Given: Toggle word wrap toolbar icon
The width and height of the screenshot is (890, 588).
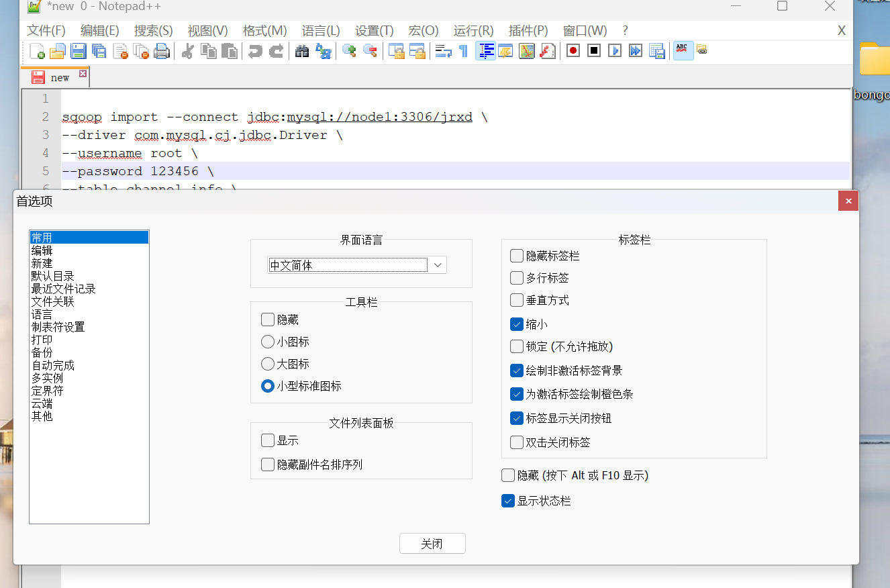Looking at the screenshot, I should coord(443,51).
